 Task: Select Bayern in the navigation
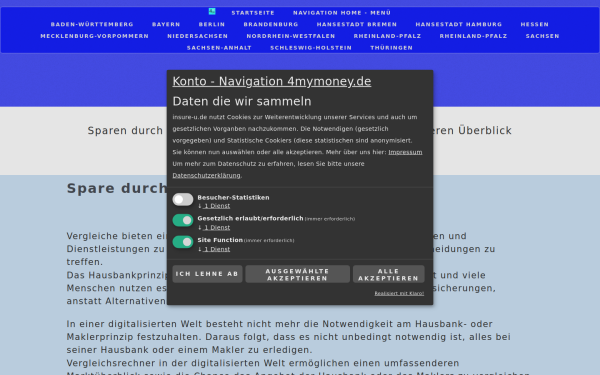(166, 24)
